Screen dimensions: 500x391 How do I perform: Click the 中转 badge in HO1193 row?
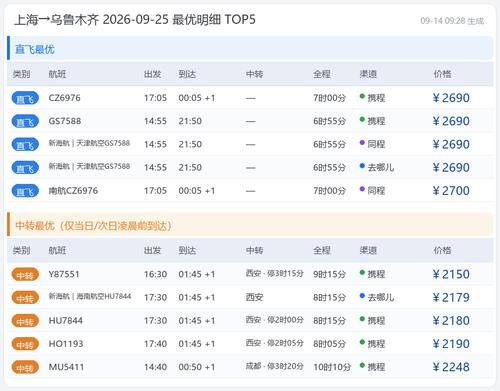(25, 344)
